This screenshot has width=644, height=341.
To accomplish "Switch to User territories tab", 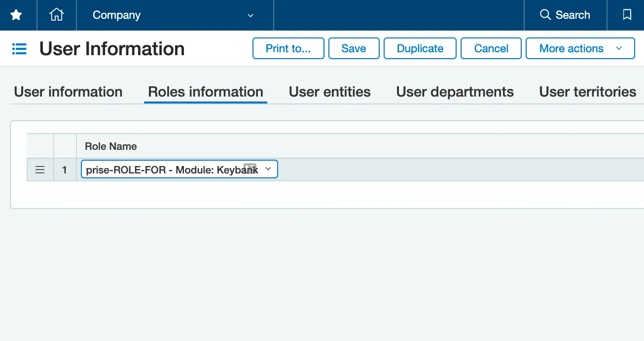I will tap(587, 92).
